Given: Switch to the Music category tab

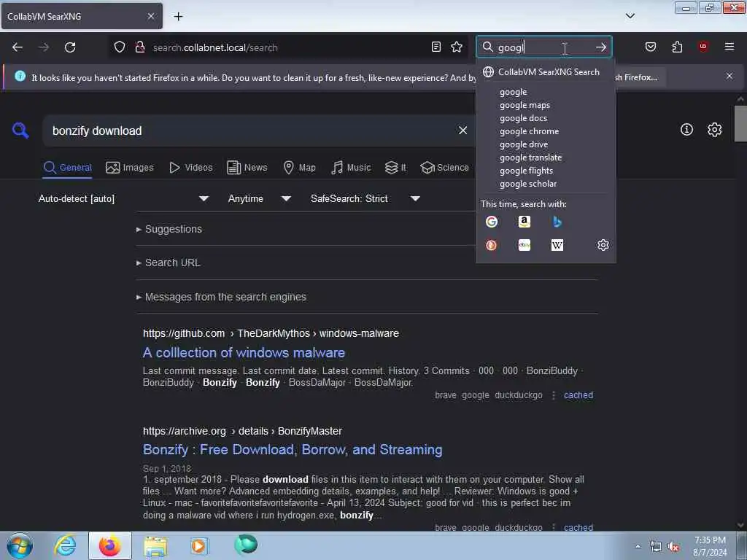Looking at the screenshot, I should [351, 168].
